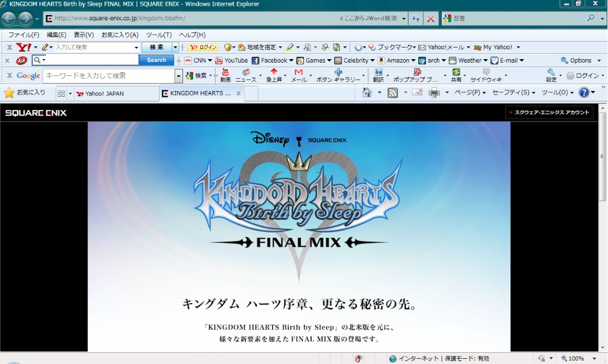Open the Facebook toolbar shortcut
The height and width of the screenshot is (364, 608).
[272, 60]
